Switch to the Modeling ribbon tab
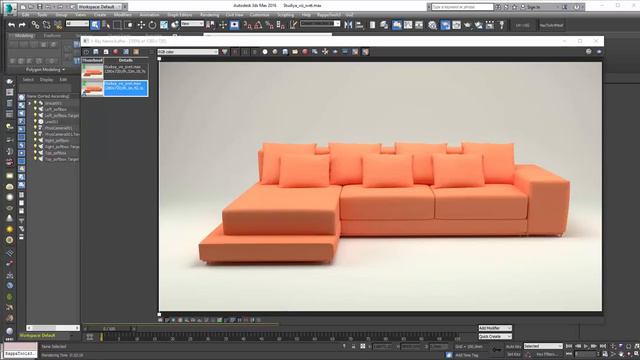 pyautogui.click(x=23, y=36)
